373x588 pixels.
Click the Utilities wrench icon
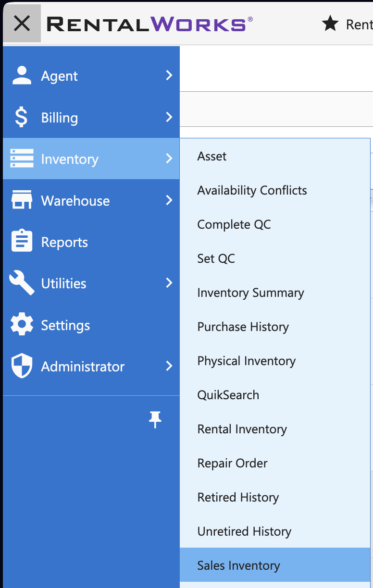pyautogui.click(x=22, y=283)
